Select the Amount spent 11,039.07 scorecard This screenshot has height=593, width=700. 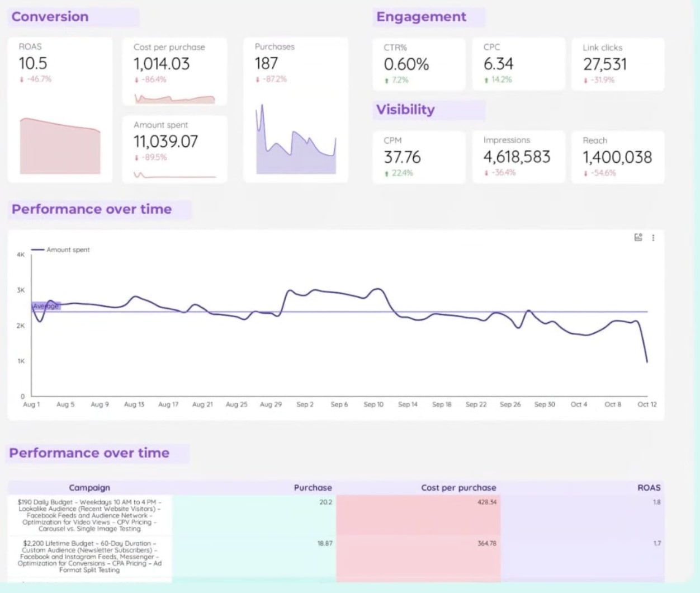click(165, 142)
